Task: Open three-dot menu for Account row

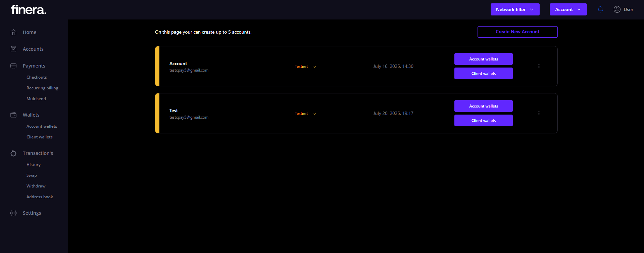Action: 539,66
